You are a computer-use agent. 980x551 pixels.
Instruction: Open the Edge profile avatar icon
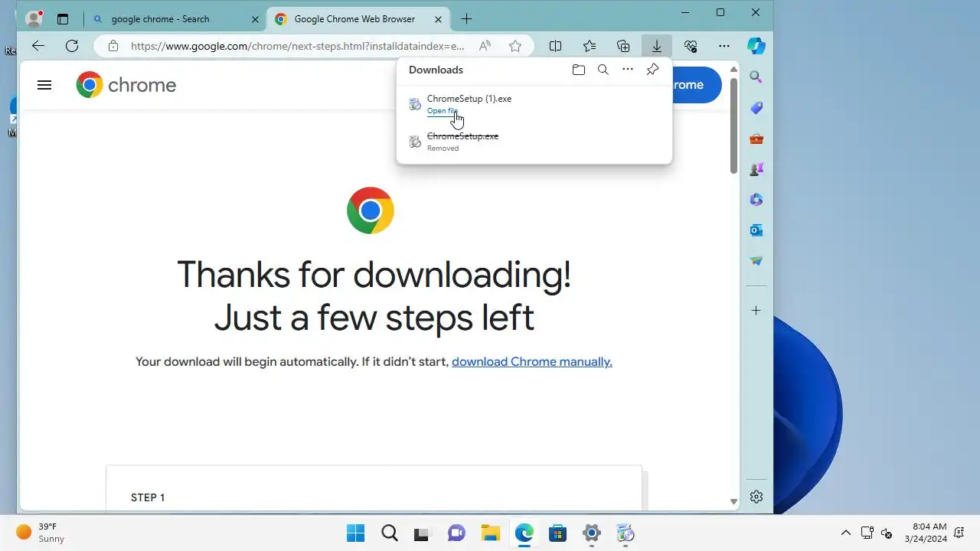(34, 19)
